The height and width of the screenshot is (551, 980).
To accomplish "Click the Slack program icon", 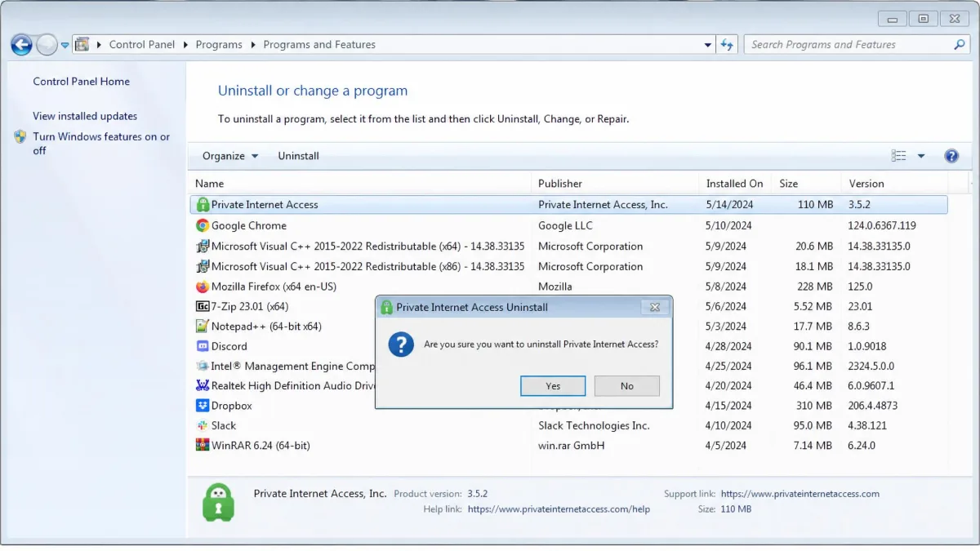I will [203, 425].
